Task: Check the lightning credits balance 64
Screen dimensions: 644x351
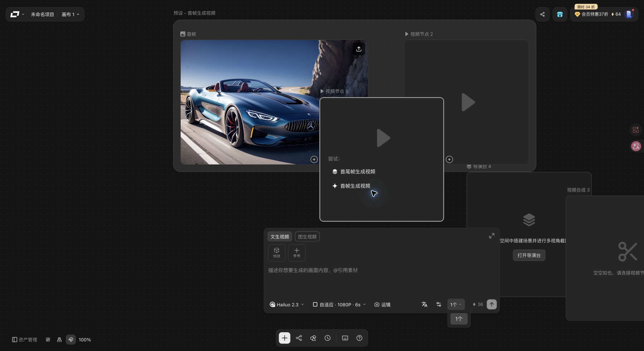Action: click(616, 14)
